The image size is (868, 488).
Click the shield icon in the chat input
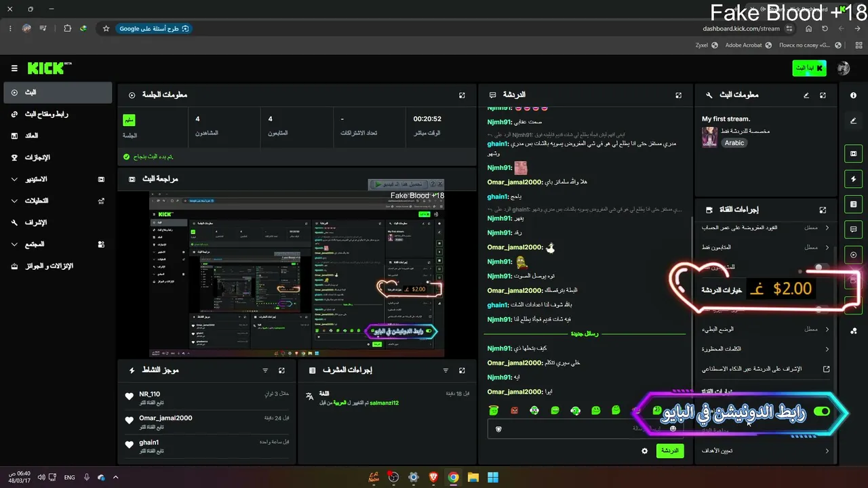pyautogui.click(x=498, y=429)
